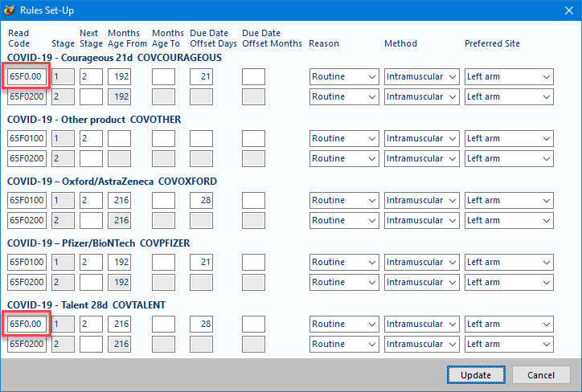Open Preferred Site dropdown for COVTALENT stage 2

(509, 344)
